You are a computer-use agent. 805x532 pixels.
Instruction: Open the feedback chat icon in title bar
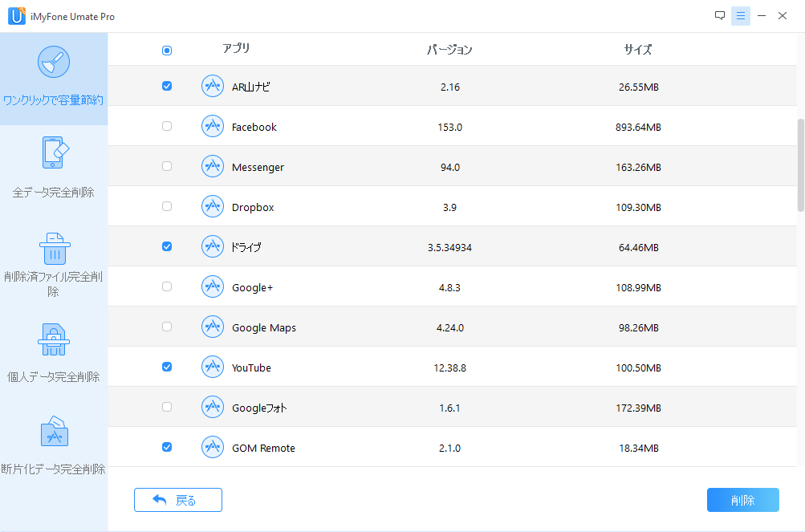(720, 15)
